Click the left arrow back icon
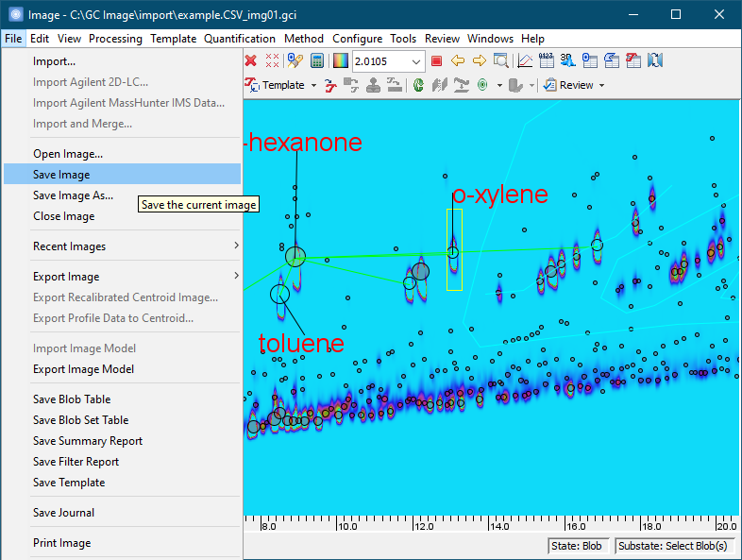Viewport: 742px width, 560px height. 458,61
